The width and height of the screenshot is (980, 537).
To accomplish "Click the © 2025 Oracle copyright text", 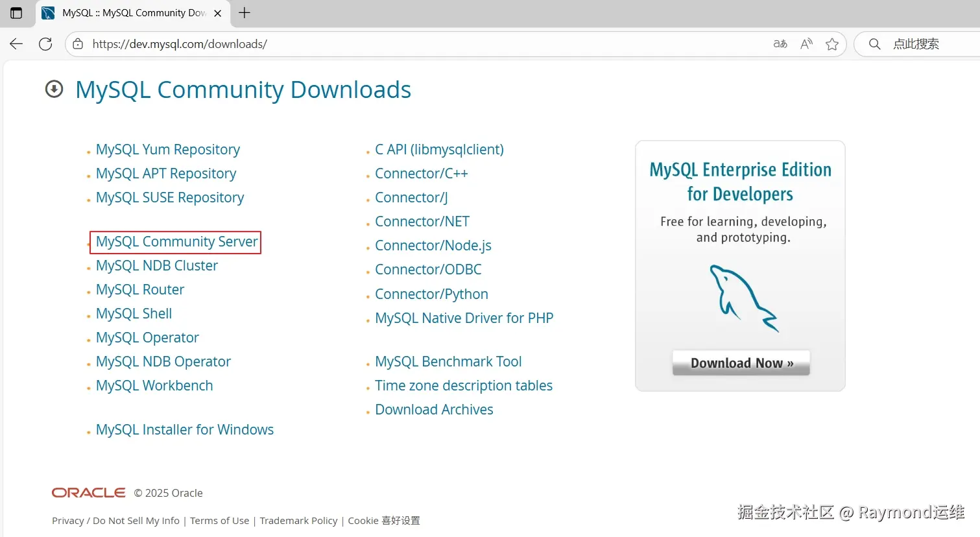I will 169,493.
